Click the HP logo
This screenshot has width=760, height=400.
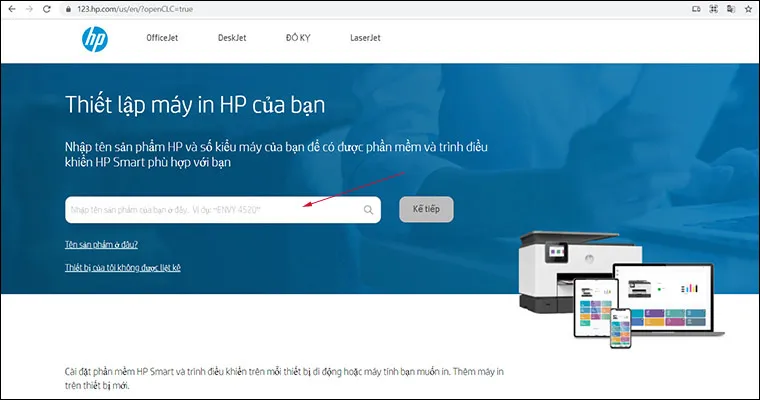click(95, 39)
